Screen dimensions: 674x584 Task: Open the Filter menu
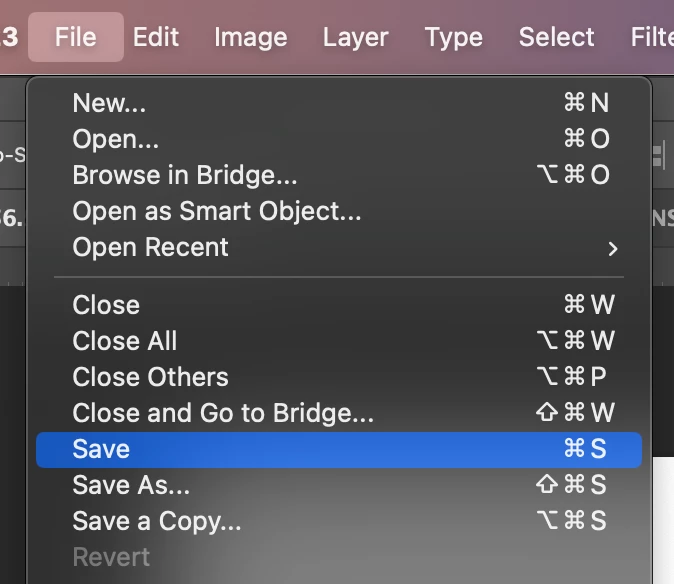tap(651, 38)
